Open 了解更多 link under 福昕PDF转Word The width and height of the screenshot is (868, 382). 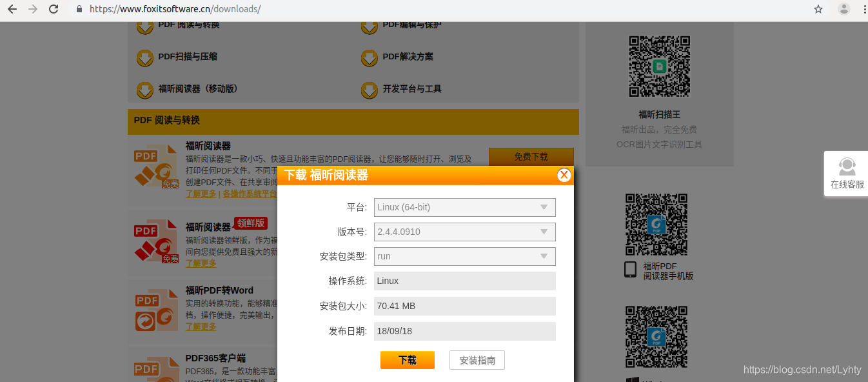tap(201, 327)
